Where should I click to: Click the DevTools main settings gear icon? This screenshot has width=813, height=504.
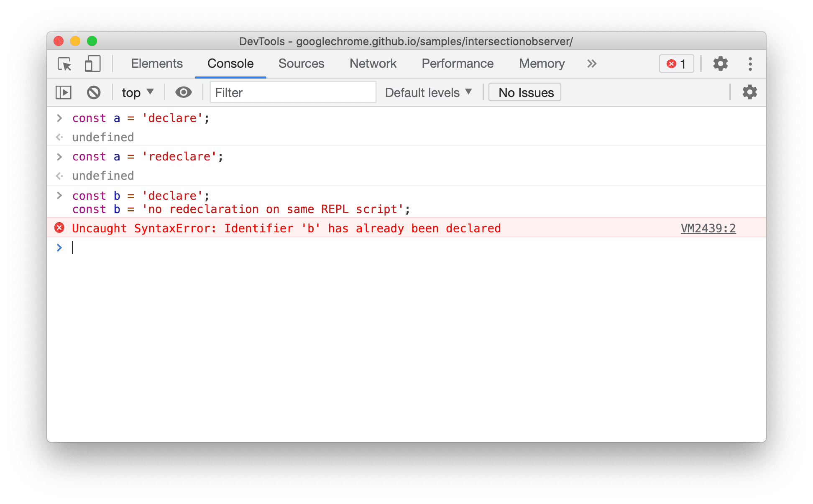[720, 64]
